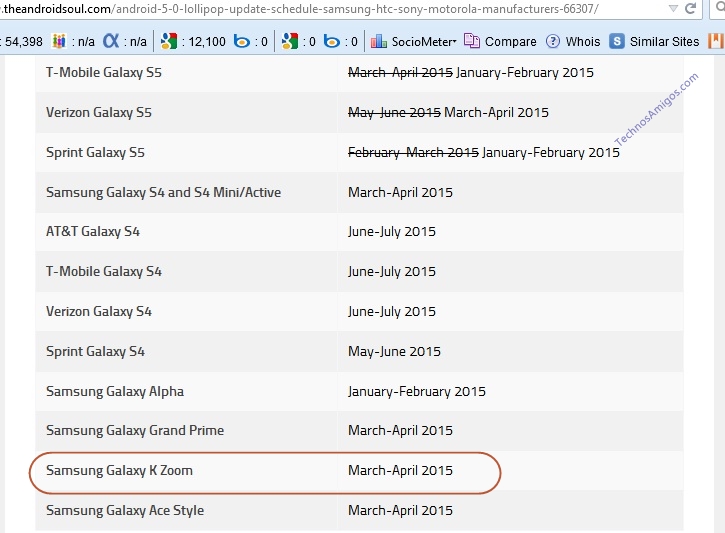Viewport: 725px width, 533px height.
Task: Open Whois lookup from the toolbar
Action: click(x=583, y=42)
